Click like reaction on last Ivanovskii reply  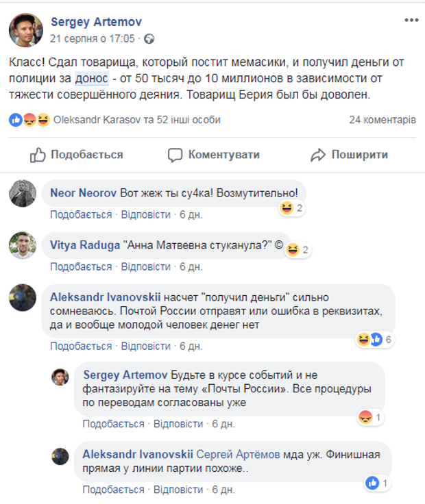pyautogui.click(x=373, y=483)
